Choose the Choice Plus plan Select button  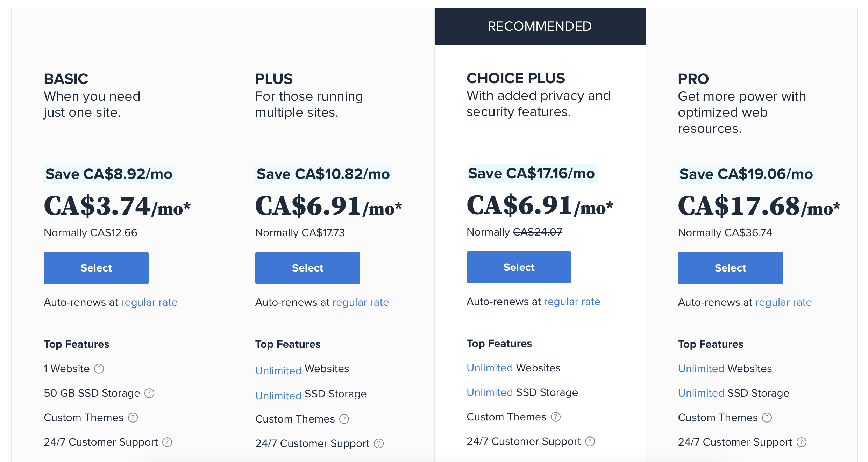click(519, 267)
